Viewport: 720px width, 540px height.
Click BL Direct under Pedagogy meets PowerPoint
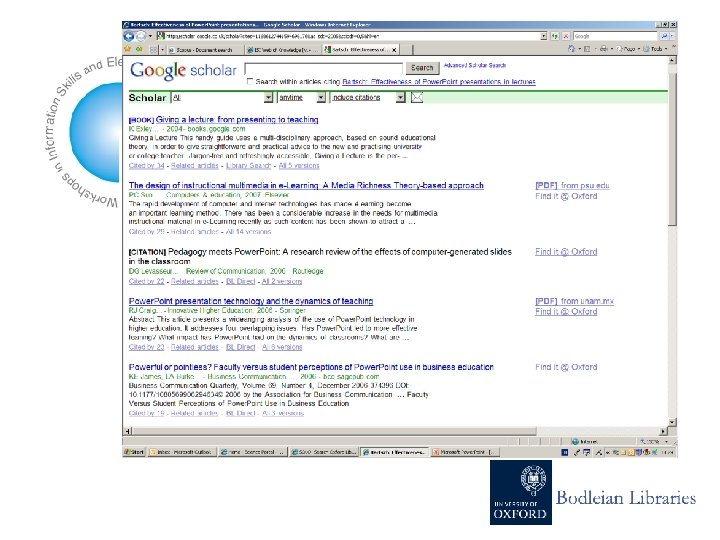(240, 281)
